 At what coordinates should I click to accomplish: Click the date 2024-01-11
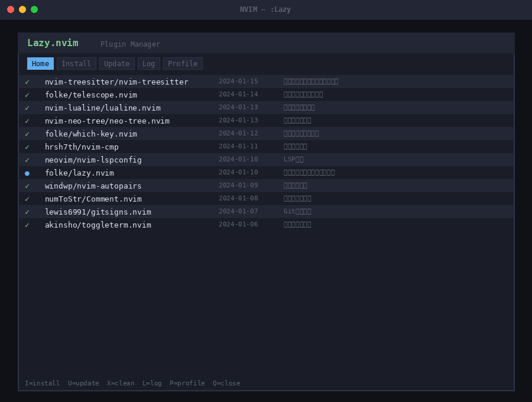coord(238,146)
